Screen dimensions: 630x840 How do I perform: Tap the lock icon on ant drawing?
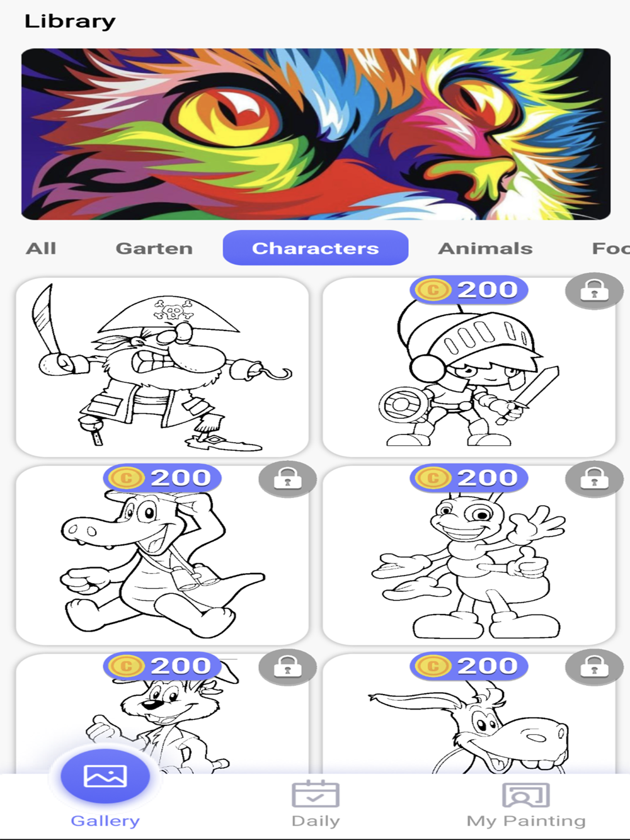pos(594,479)
